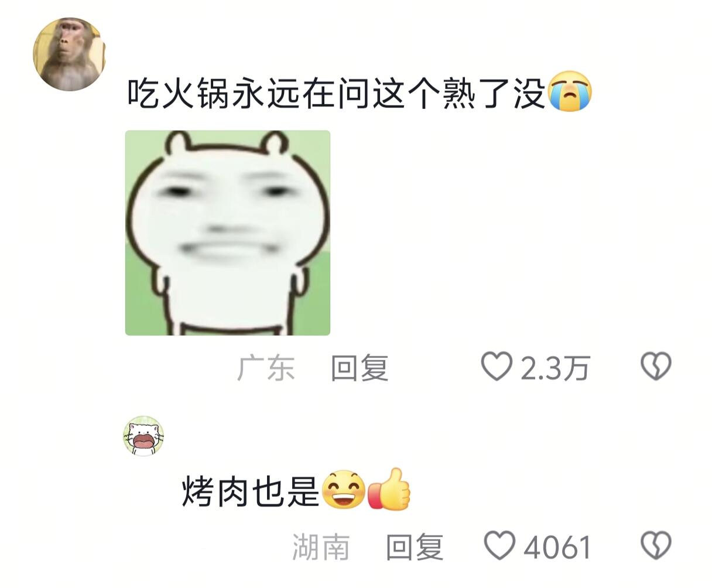Tap the crying face emoji in first comment

(x=570, y=92)
